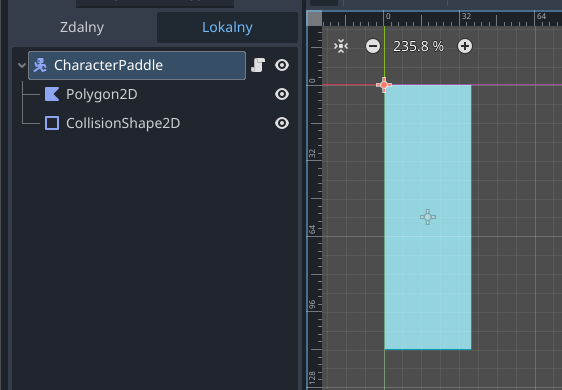Image resolution: width=562 pixels, height=390 pixels.
Task: Click the CharacterBody2D icon of CharacterPaddle
Action: coord(40,65)
